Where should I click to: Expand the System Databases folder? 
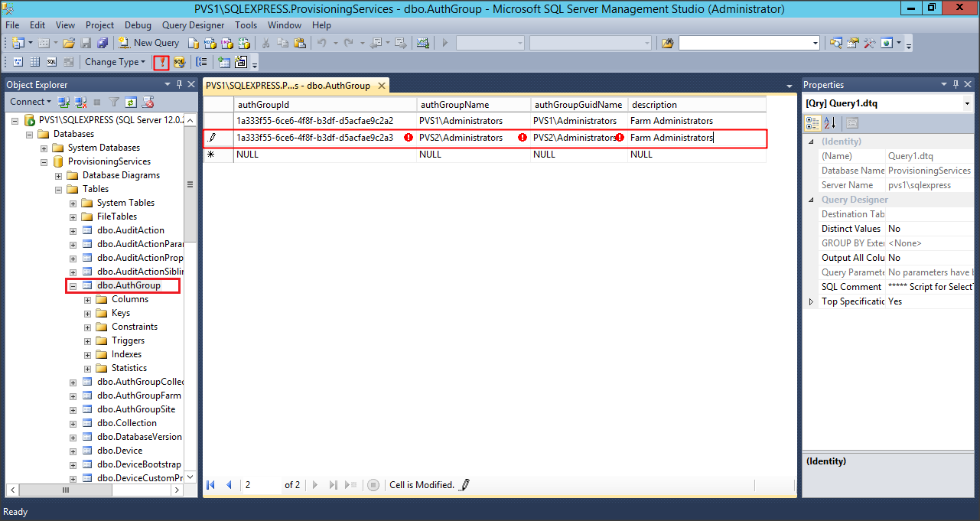59,148
